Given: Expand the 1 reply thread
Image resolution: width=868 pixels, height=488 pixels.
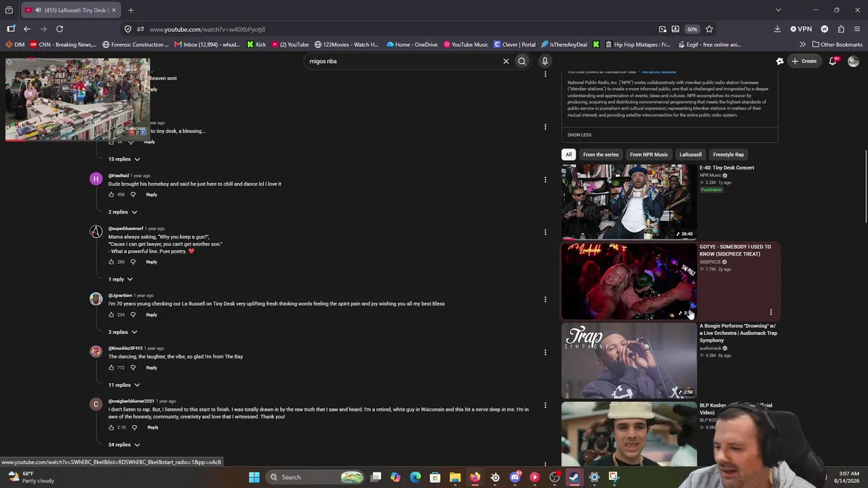Looking at the screenshot, I should click(121, 279).
